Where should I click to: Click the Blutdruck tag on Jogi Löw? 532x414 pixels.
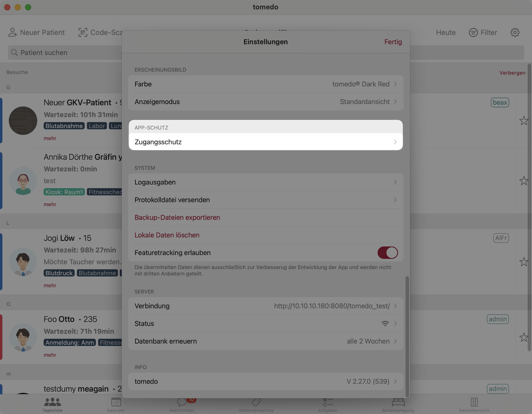[59, 273]
